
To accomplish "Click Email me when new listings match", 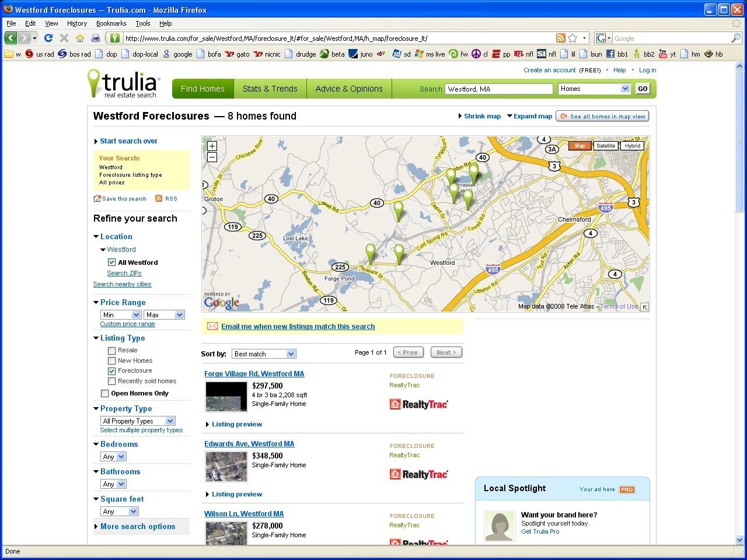I will click(298, 327).
